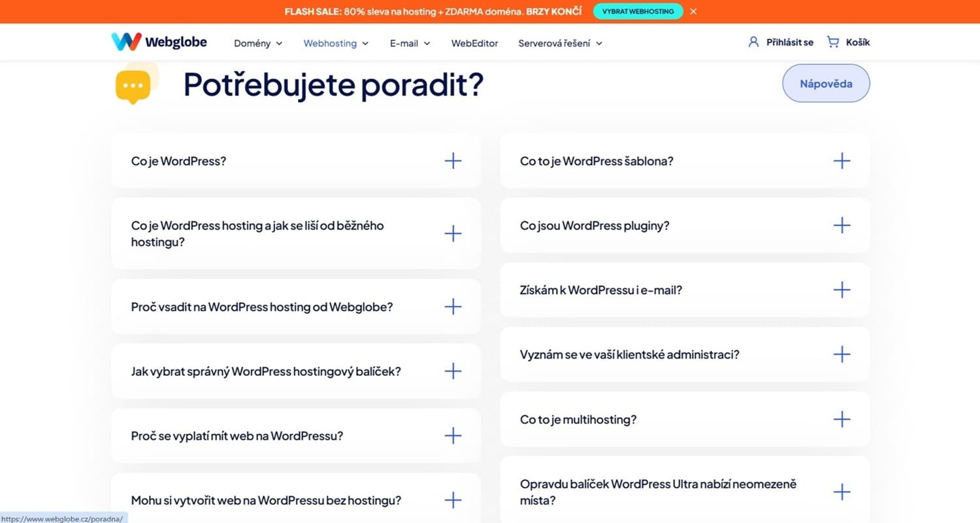Click question text 'Co je WordPress?'
The image size is (980, 523).
tap(178, 161)
